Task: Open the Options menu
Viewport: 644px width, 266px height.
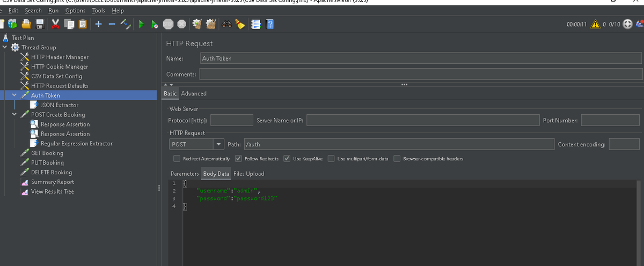Action: point(75,11)
